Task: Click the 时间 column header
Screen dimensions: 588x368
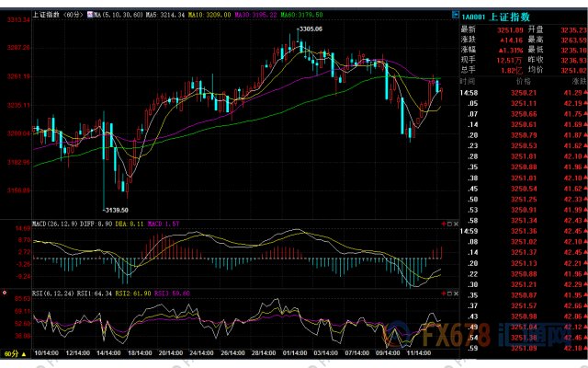Action: pos(469,82)
